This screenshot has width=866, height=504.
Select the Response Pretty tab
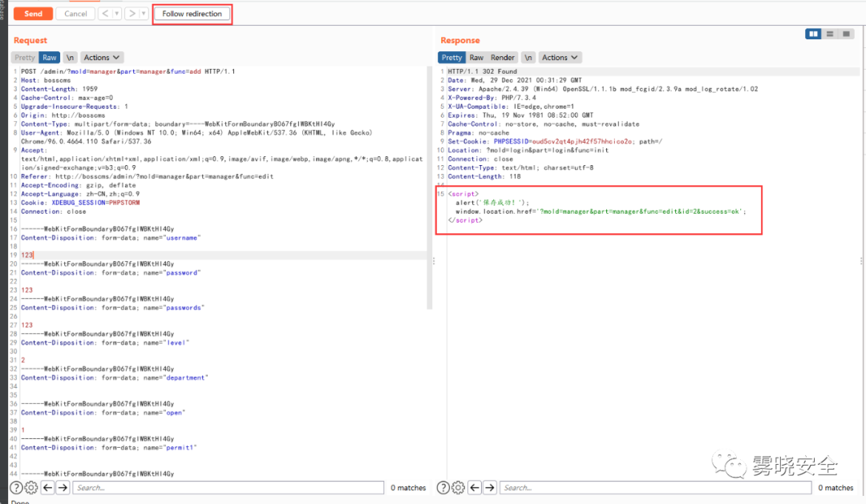451,58
